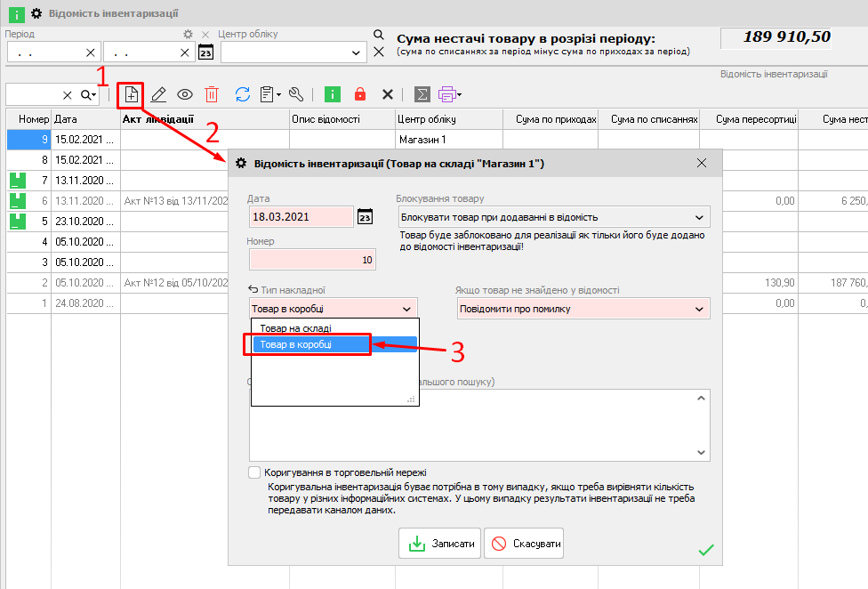Click the red padlock icon
This screenshot has width=868, height=589.
(x=360, y=94)
